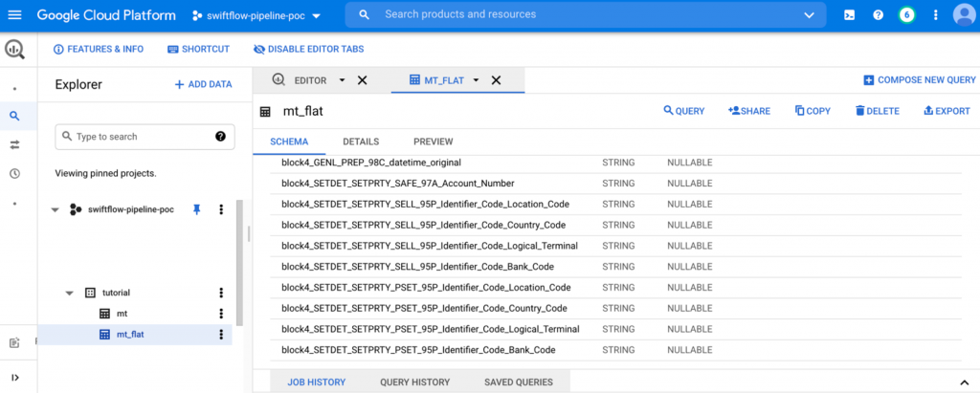
Task: Switch to the Preview tab
Action: tap(433, 142)
